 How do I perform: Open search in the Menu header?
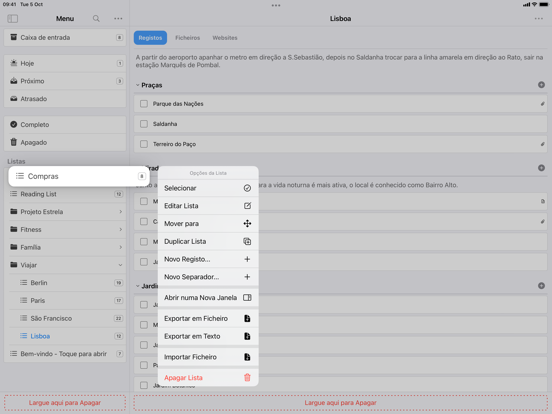[96, 18]
